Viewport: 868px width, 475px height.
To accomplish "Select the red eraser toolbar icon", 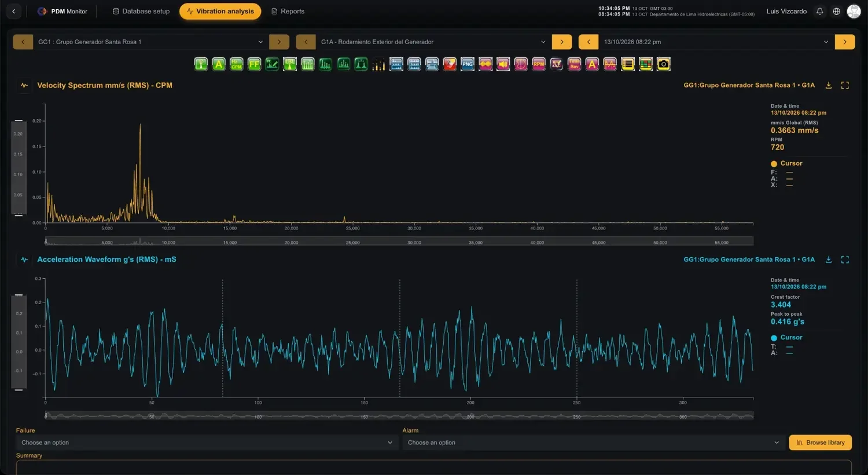I will click(x=450, y=64).
